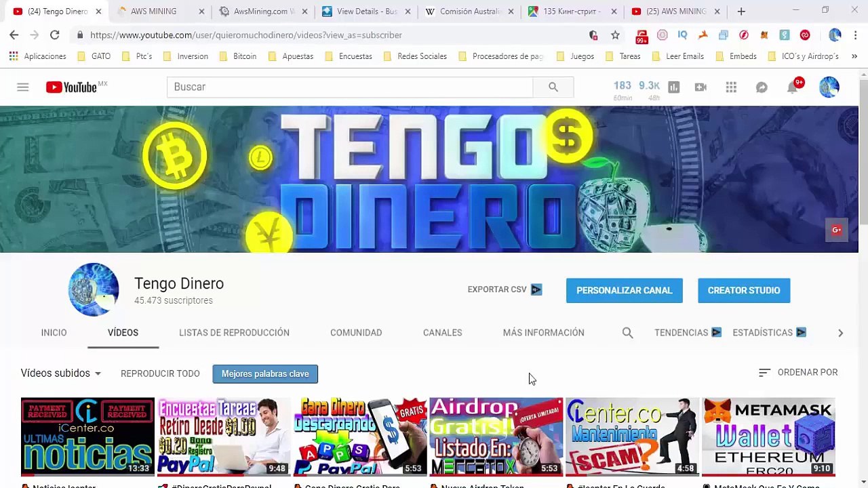Click the Tengo Dinero channel avatar
This screenshot has width=868, height=488.
pos(94,289)
